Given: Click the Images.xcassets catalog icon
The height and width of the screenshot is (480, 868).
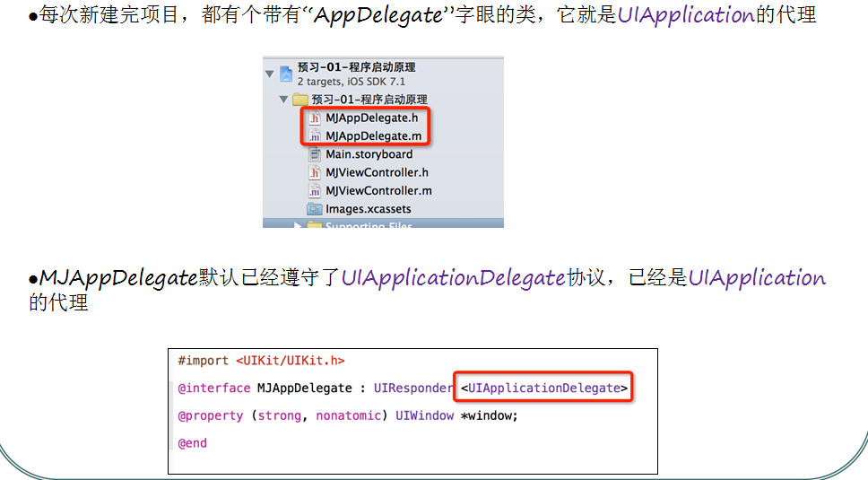Looking at the screenshot, I should point(315,209).
